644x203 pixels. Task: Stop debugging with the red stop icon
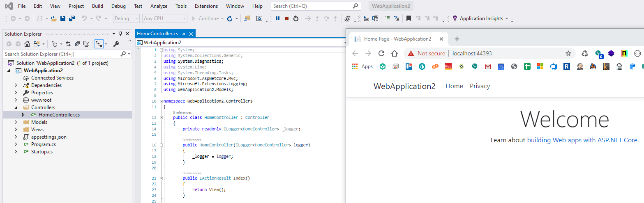coord(286,18)
